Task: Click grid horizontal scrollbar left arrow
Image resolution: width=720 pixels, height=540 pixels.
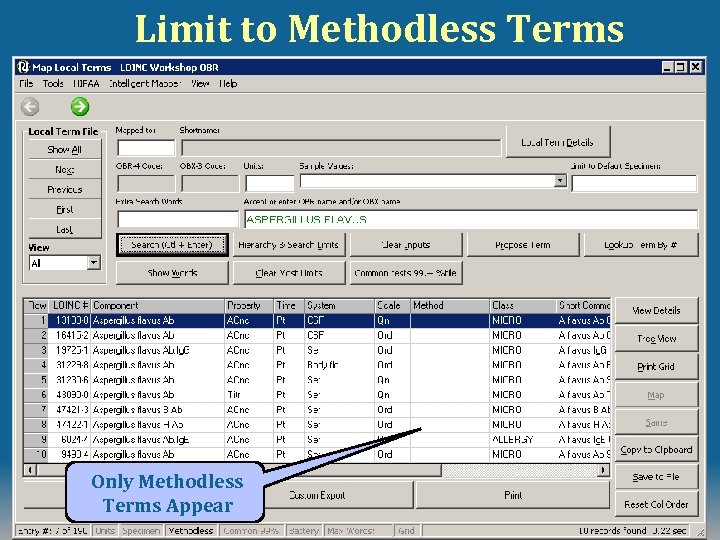Action: (30, 470)
